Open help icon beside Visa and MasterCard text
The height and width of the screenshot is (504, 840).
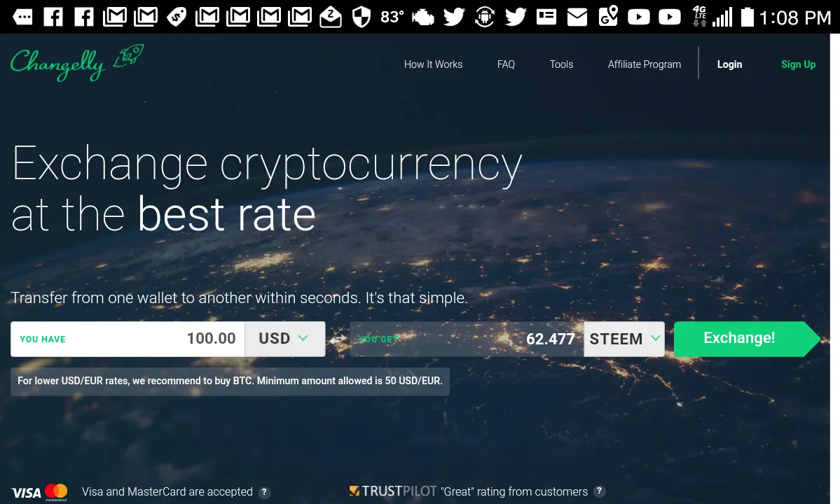pos(264,492)
